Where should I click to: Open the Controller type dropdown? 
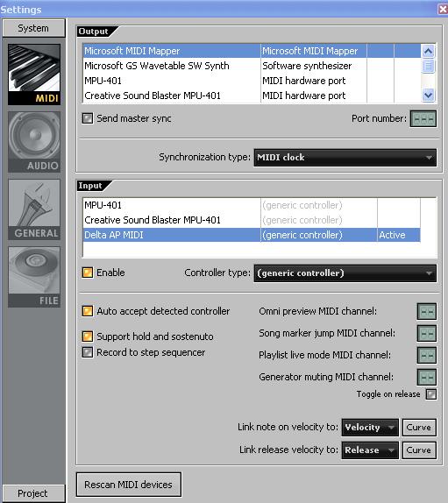pyautogui.click(x=345, y=273)
